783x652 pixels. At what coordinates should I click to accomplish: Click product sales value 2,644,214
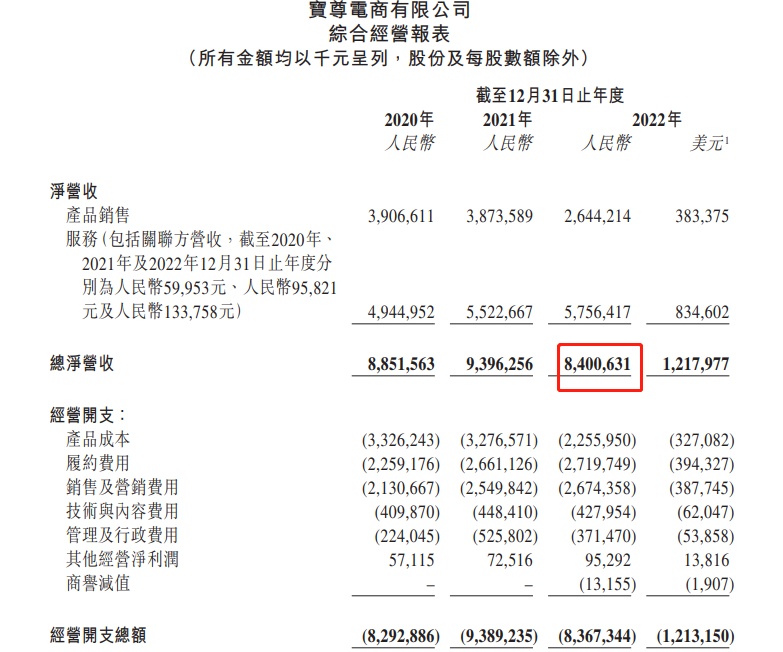[x=598, y=216]
